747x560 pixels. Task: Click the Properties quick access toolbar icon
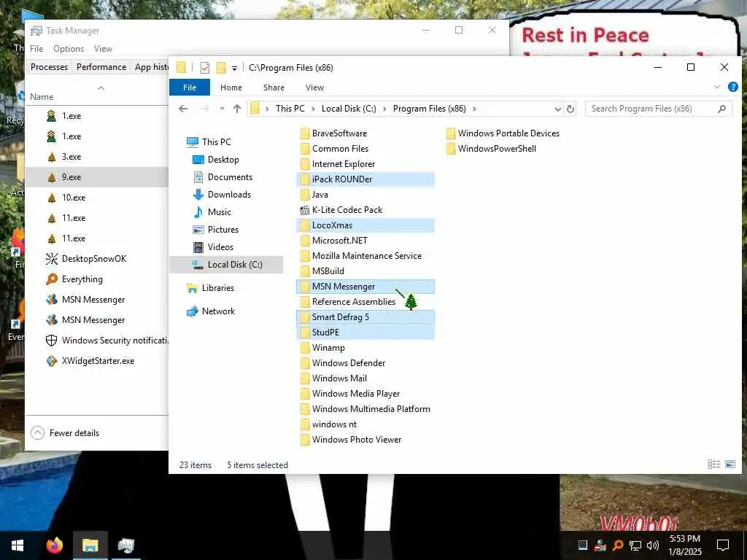click(205, 68)
